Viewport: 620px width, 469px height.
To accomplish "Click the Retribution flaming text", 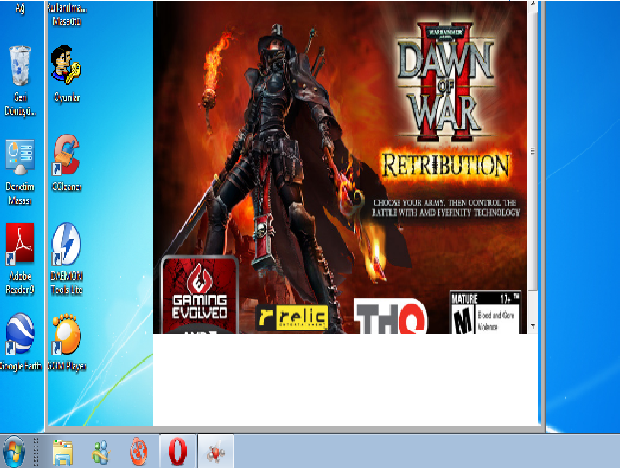I will tap(446, 165).
